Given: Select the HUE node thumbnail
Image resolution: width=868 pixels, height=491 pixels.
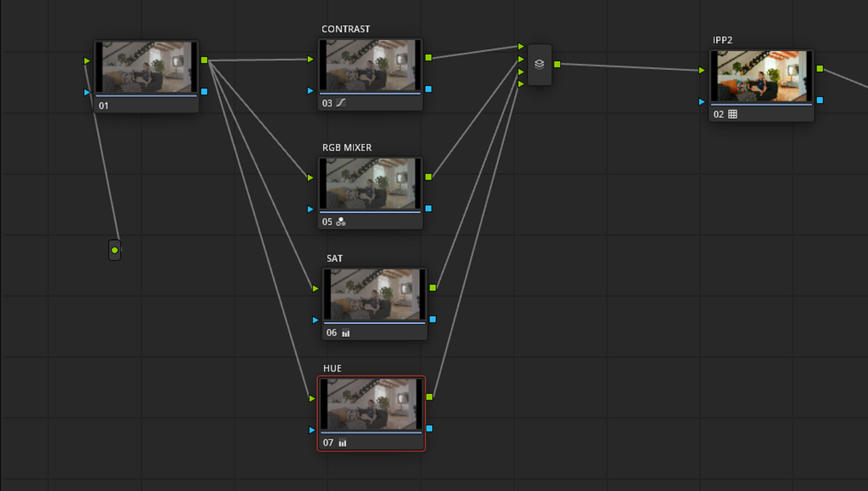Looking at the screenshot, I should tap(372, 404).
